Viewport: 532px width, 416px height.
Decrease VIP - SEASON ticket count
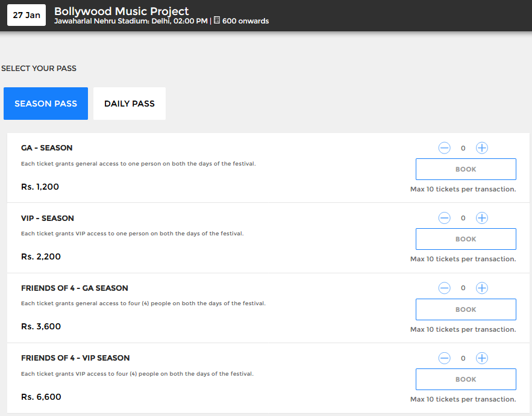click(x=444, y=218)
